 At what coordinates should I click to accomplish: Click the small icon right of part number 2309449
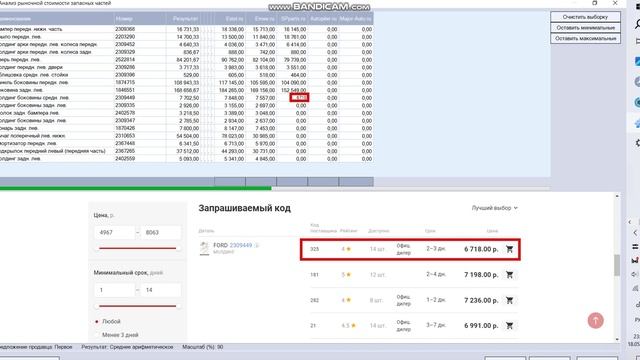(x=257, y=245)
